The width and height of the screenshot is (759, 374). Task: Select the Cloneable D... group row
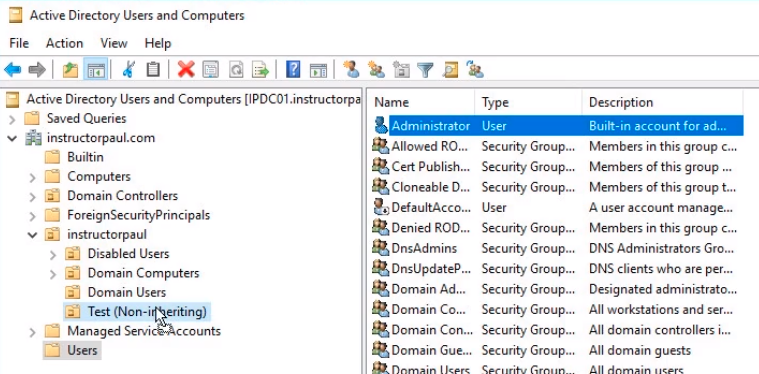[557, 187]
